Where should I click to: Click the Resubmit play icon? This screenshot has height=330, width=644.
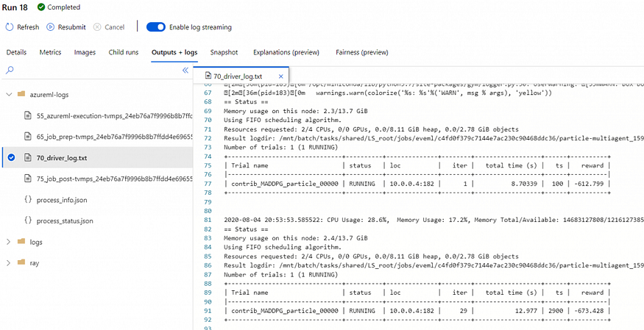click(x=50, y=27)
